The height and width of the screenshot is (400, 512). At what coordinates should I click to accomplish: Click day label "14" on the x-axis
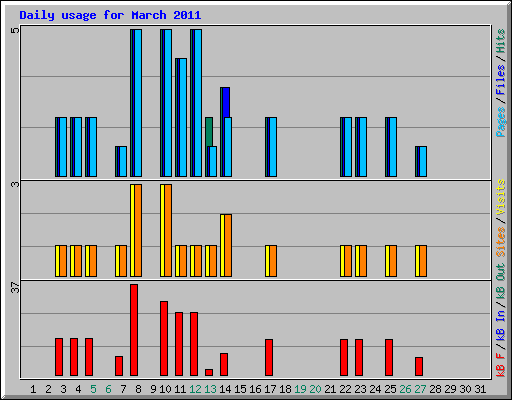[x=225, y=389]
